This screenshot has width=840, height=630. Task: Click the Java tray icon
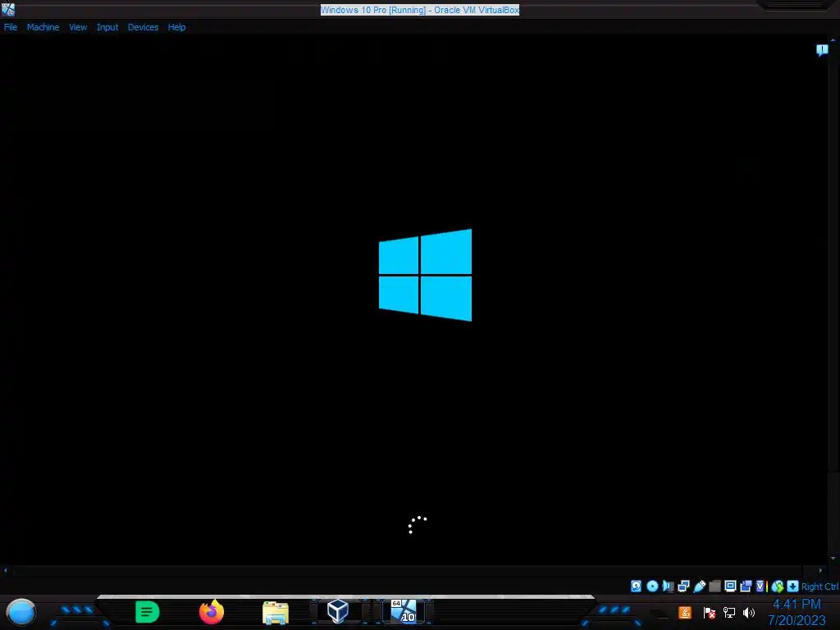[685, 612]
